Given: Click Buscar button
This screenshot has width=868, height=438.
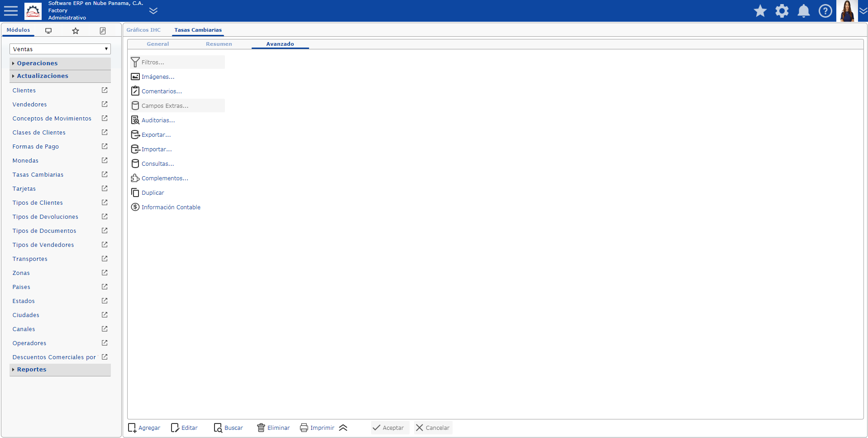Looking at the screenshot, I should click(x=229, y=428).
